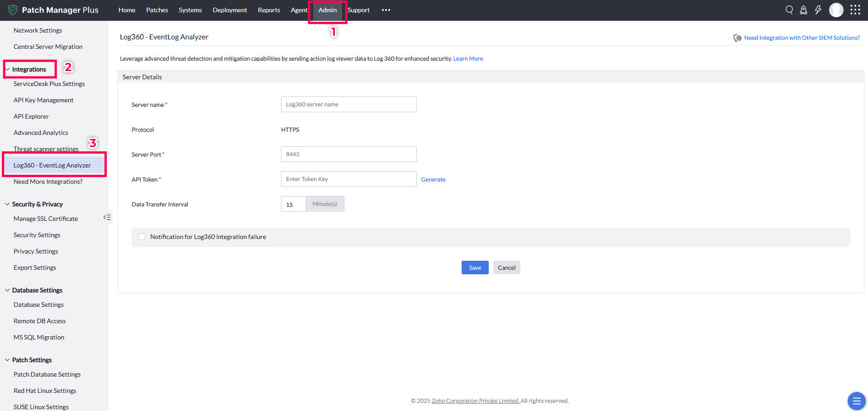Open ServiceDesk Plus Settings

pyautogui.click(x=49, y=84)
